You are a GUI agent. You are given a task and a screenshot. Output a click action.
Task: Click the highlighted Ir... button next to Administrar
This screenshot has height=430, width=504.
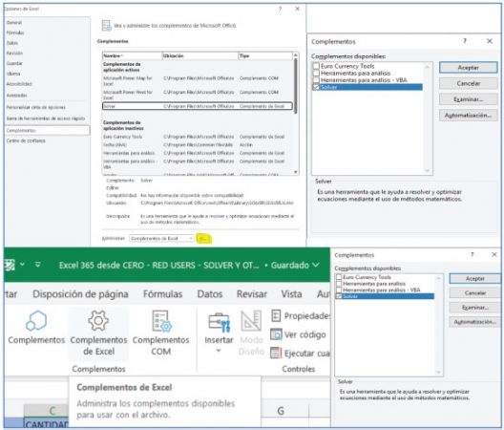click(x=203, y=239)
